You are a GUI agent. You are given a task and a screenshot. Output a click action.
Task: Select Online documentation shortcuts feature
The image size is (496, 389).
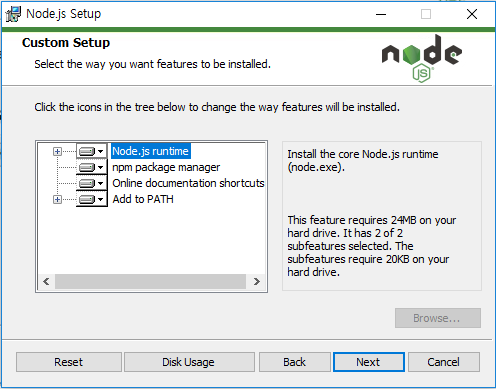(x=188, y=183)
